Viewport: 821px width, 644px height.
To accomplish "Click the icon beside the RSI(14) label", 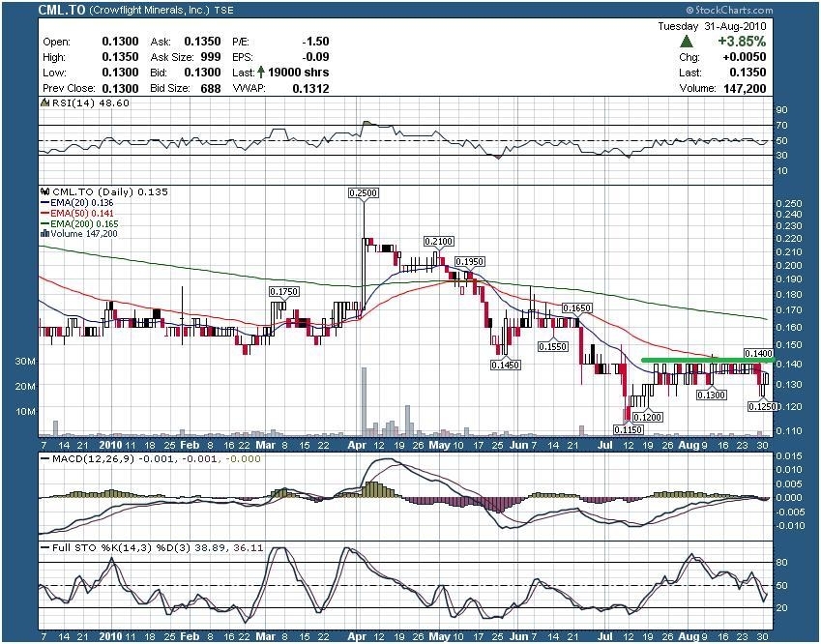I will 45,103.
